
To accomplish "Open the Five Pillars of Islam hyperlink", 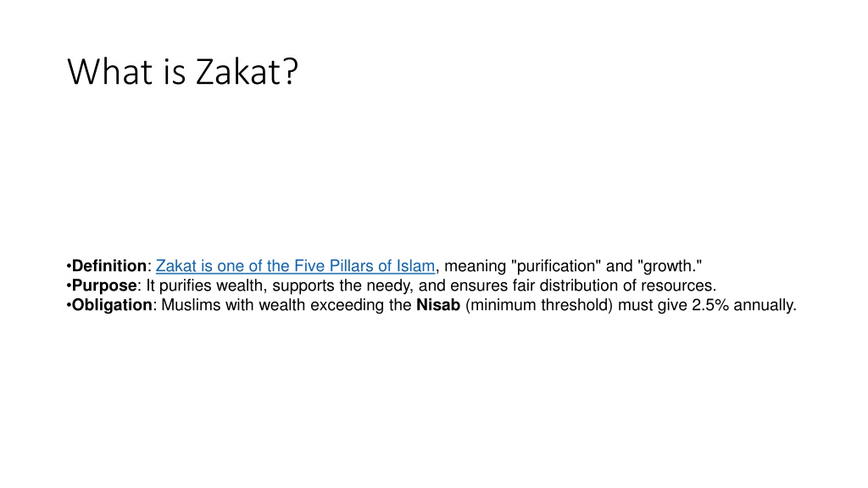I will pyautogui.click(x=295, y=266).
